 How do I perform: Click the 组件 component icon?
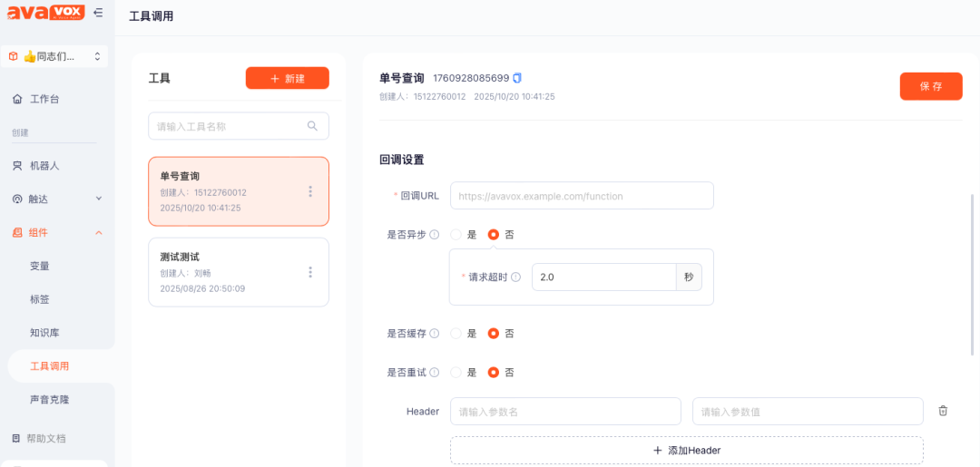(x=17, y=232)
